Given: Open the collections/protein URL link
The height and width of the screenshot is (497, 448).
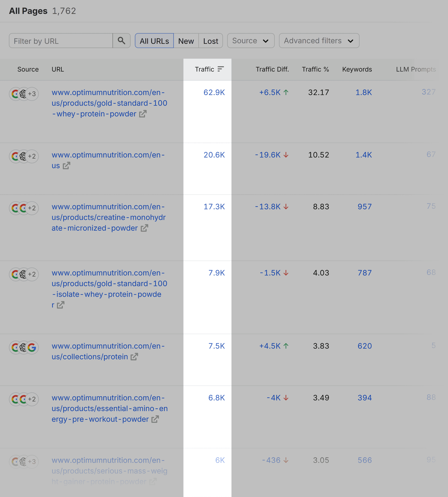Looking at the screenshot, I should (108, 351).
